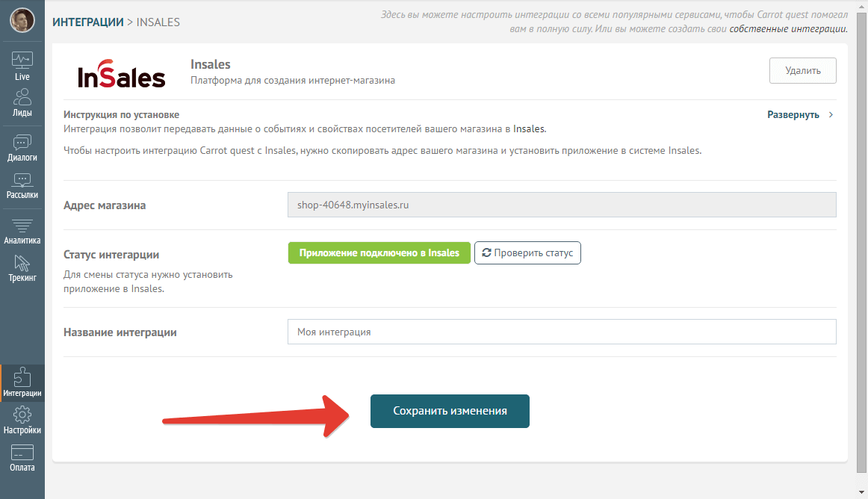Screen dimensions: 868x499
Task: Click Статус интеграции label
Action: pos(111,255)
